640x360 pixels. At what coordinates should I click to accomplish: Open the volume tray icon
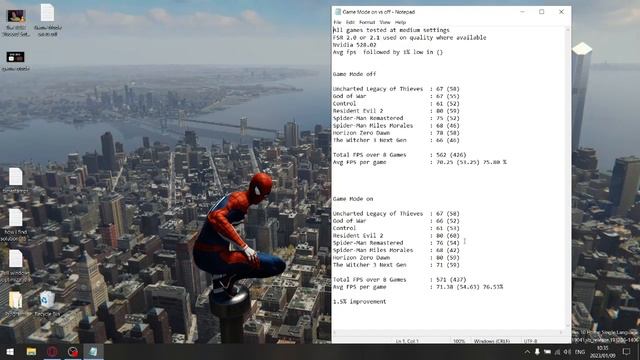[x=567, y=352]
